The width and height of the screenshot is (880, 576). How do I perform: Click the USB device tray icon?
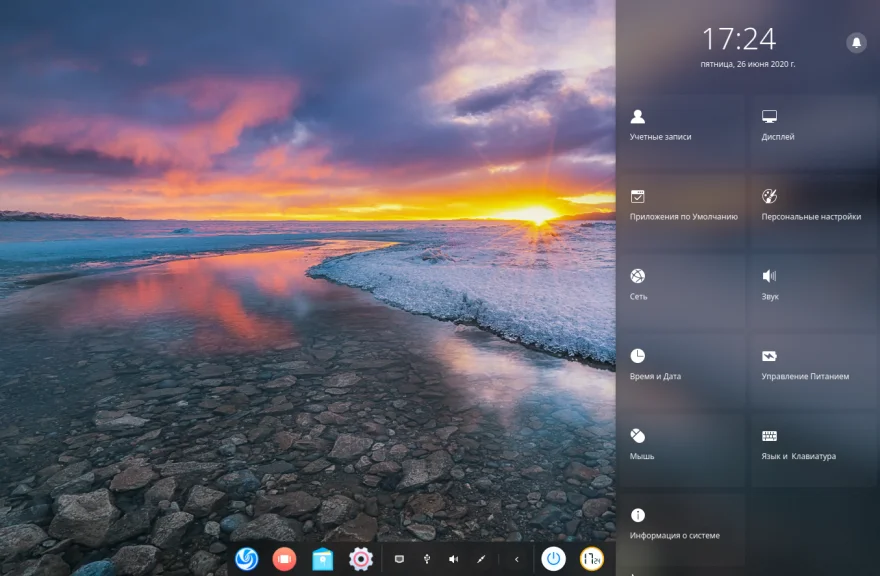point(427,559)
